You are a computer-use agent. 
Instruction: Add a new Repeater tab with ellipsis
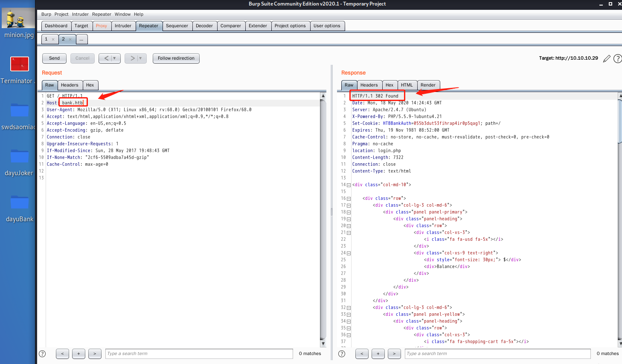tap(81, 39)
